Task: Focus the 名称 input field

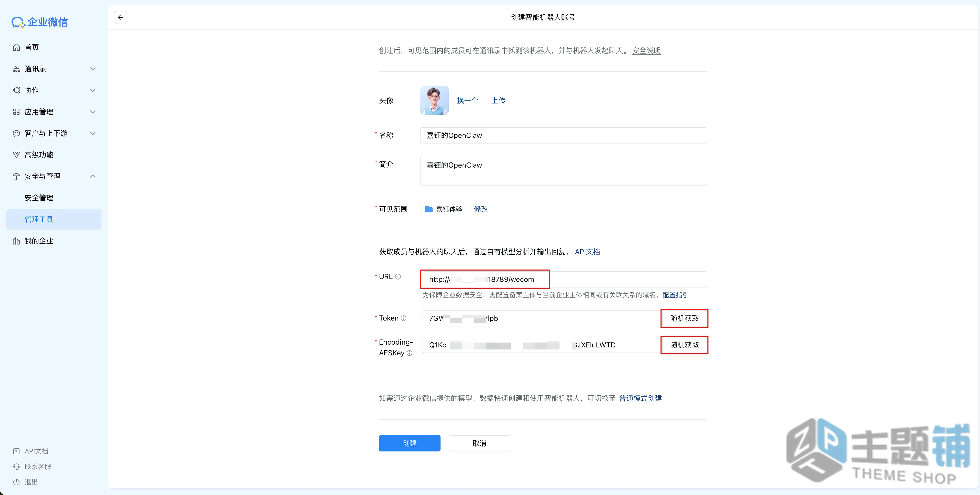Action: pos(563,135)
